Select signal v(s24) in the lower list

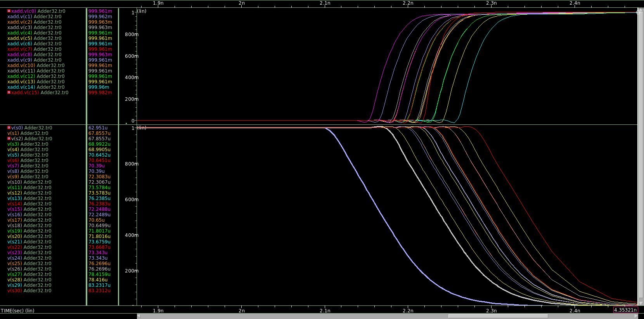tap(29, 258)
